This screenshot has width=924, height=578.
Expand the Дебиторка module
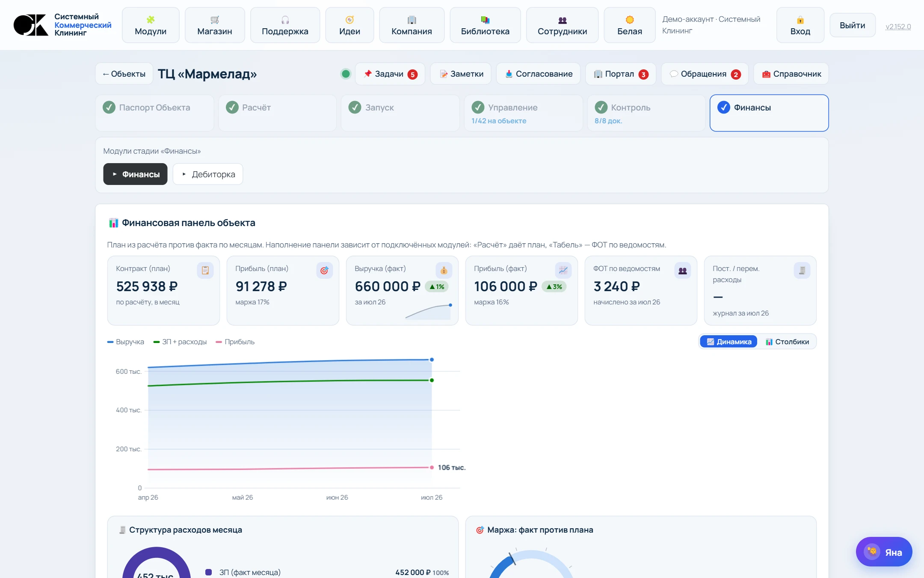[x=208, y=174]
